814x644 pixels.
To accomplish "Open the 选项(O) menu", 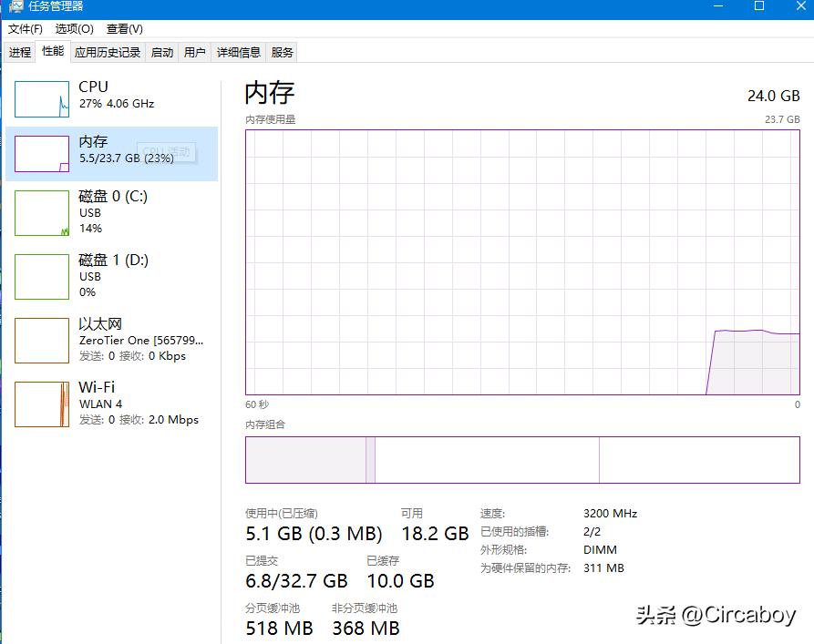I will click(74, 28).
